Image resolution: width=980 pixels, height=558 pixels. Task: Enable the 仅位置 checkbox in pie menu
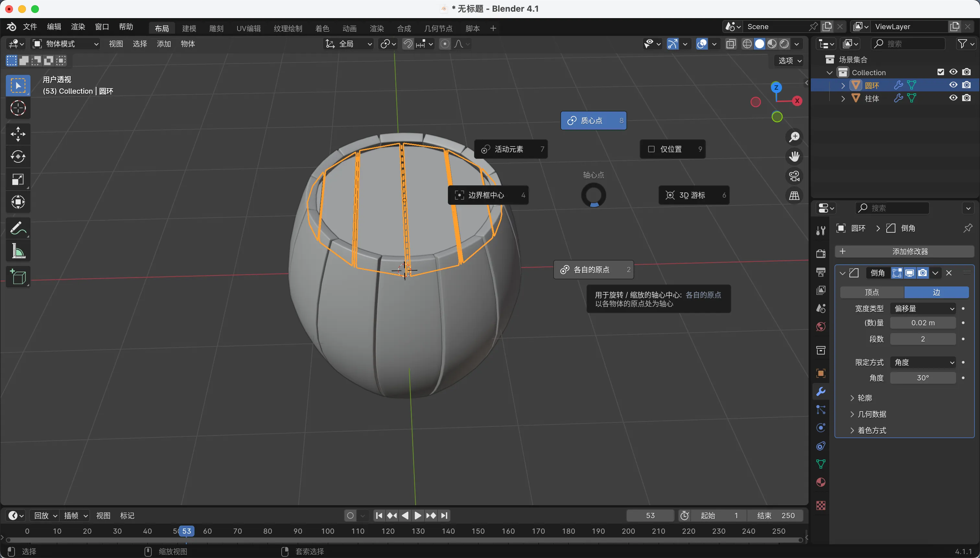651,149
